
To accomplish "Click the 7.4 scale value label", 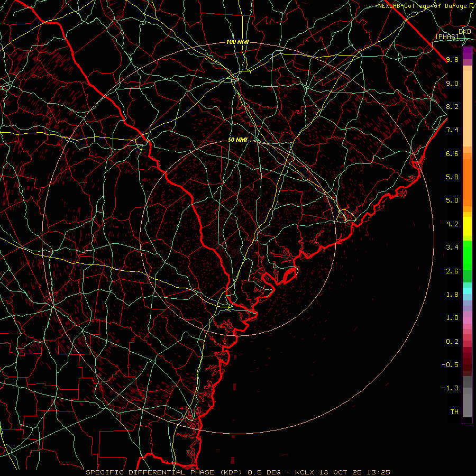I will (452, 130).
